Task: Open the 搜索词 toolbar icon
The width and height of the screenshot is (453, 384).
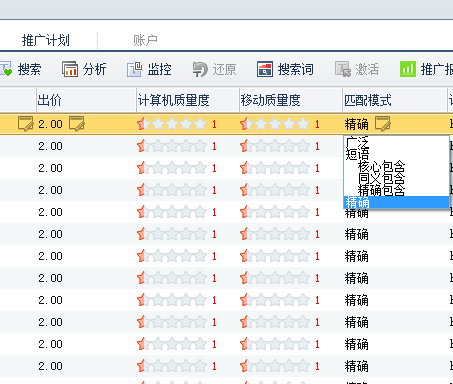Action: click(x=265, y=69)
